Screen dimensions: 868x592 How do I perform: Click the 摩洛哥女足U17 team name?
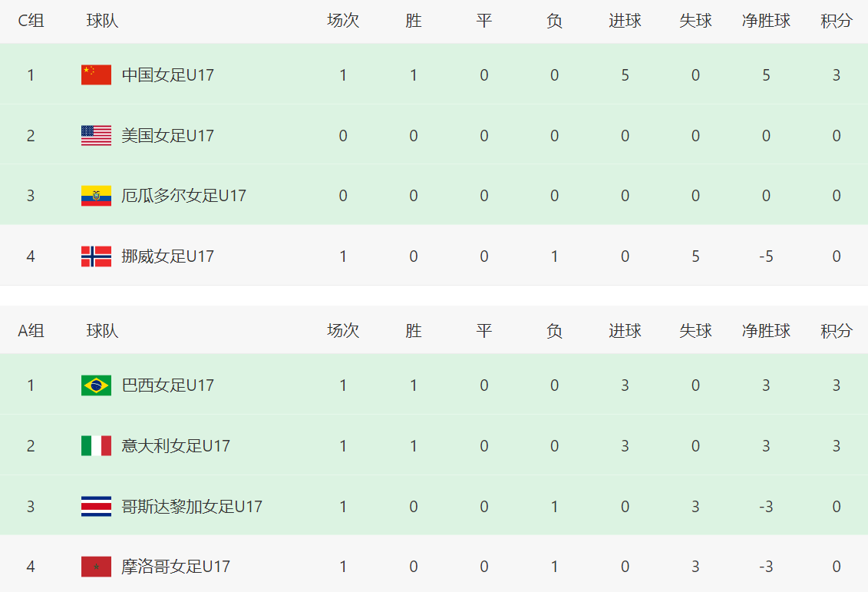click(x=176, y=567)
